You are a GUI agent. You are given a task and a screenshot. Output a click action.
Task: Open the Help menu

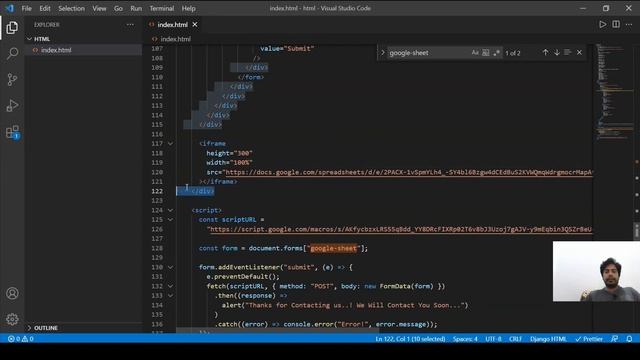click(189, 8)
